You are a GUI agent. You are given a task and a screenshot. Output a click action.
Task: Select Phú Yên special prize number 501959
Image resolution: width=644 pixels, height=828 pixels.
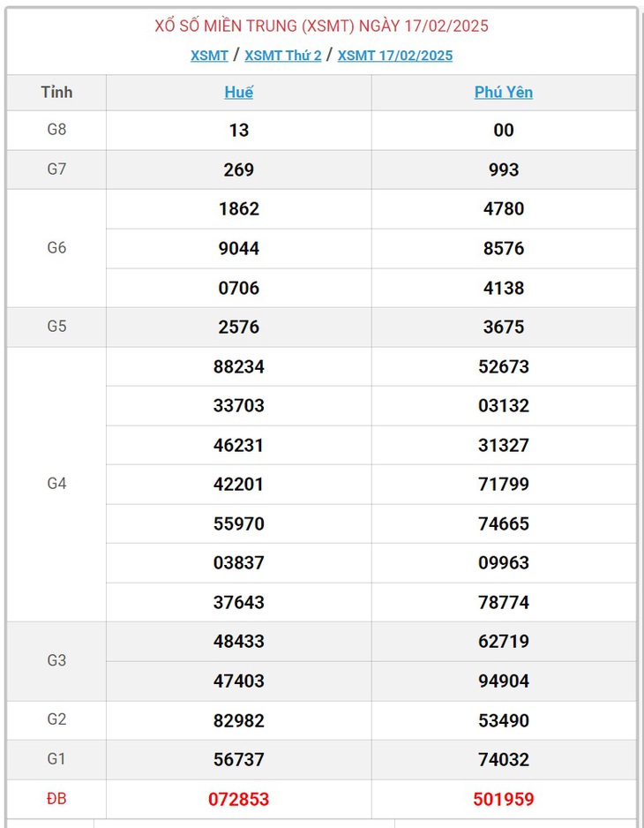point(504,799)
